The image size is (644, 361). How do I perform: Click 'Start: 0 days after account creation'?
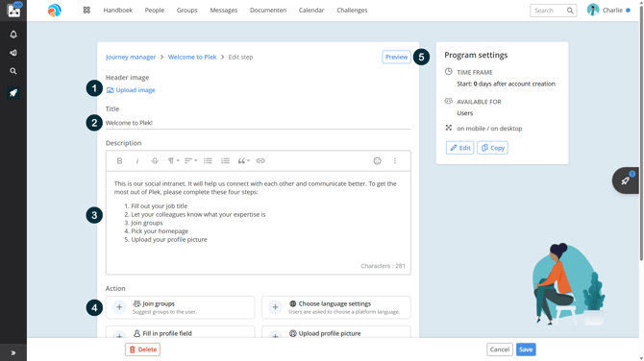[506, 84]
